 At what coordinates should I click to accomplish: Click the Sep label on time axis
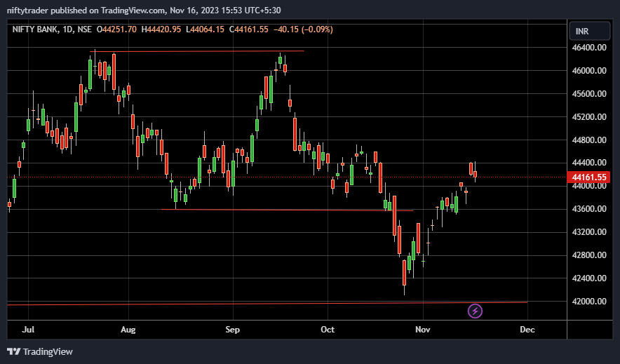pyautogui.click(x=233, y=329)
